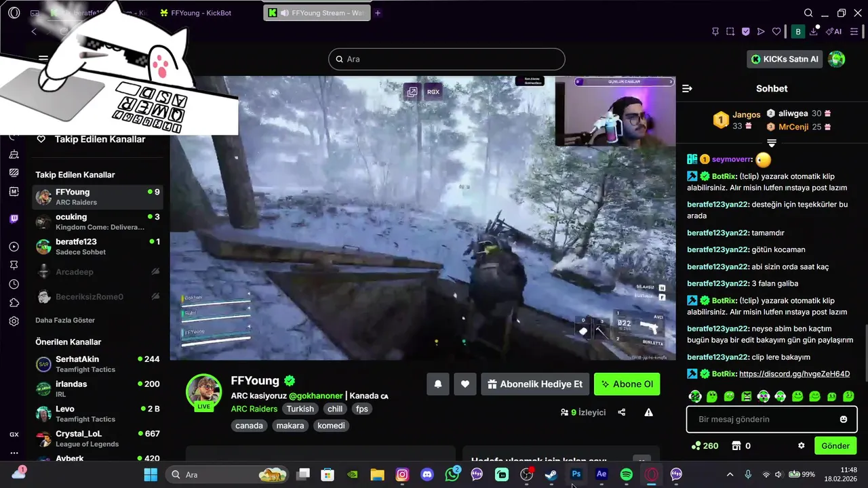The height and width of the screenshot is (488, 868).
Task: Click the ad-blocker shield icon in toolbar
Action: (x=745, y=32)
